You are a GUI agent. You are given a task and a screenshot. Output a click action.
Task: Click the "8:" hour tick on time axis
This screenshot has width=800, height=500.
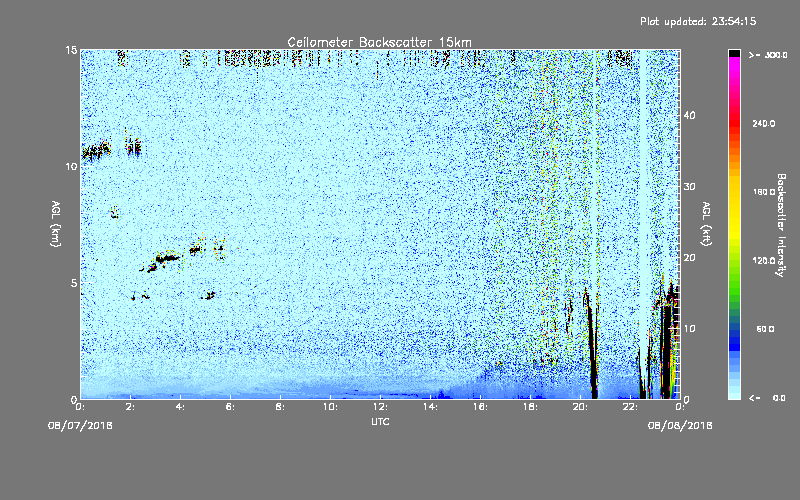tap(281, 407)
